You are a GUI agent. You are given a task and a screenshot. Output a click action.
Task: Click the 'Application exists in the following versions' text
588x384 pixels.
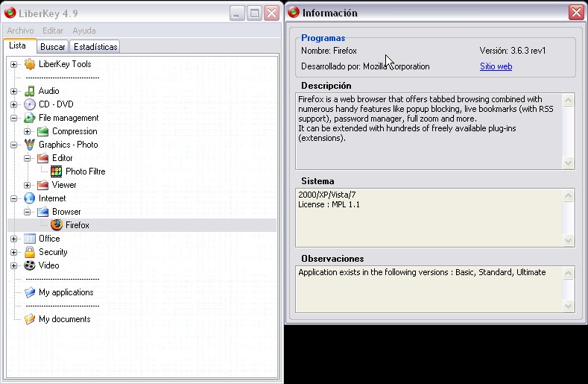[422, 272]
